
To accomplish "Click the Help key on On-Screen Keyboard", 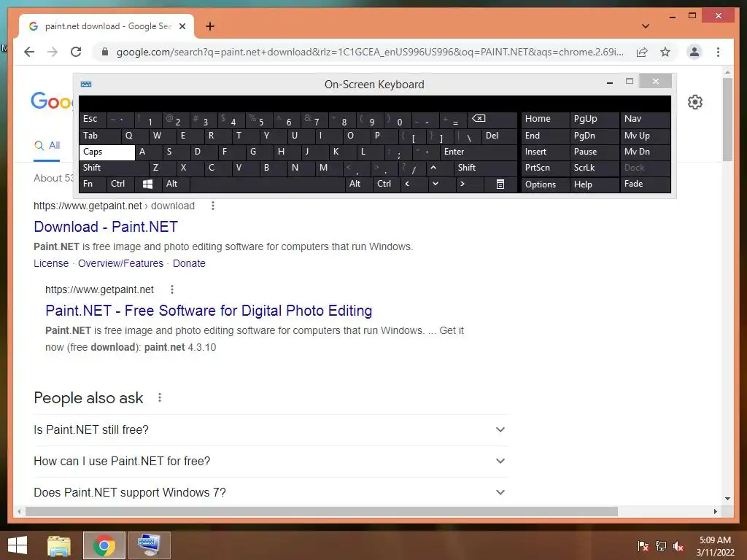I will pos(594,184).
